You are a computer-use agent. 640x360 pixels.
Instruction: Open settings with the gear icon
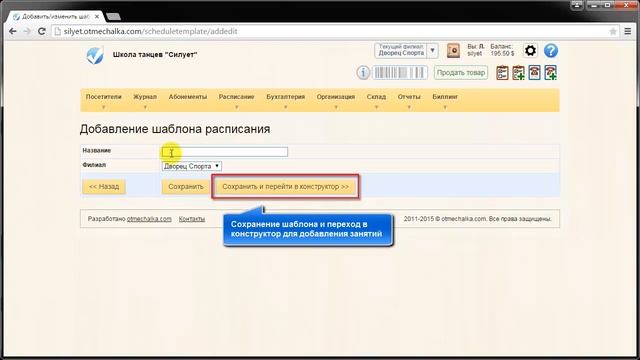point(530,51)
